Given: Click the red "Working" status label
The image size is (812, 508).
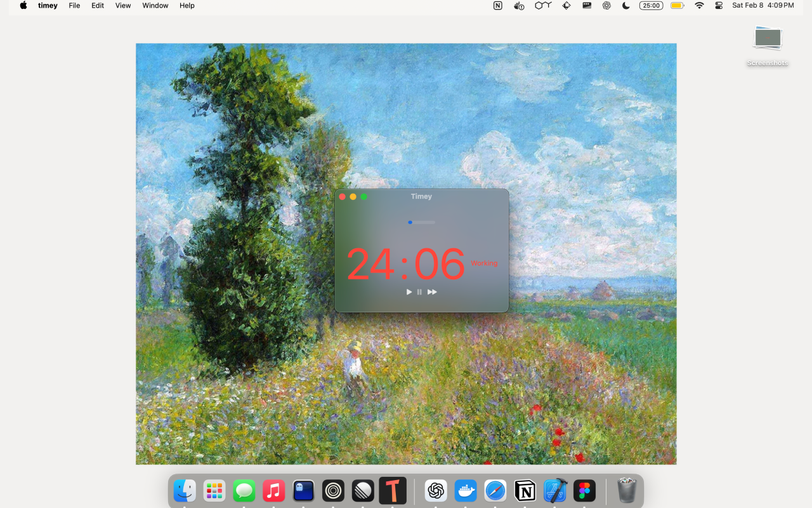Looking at the screenshot, I should click(484, 264).
